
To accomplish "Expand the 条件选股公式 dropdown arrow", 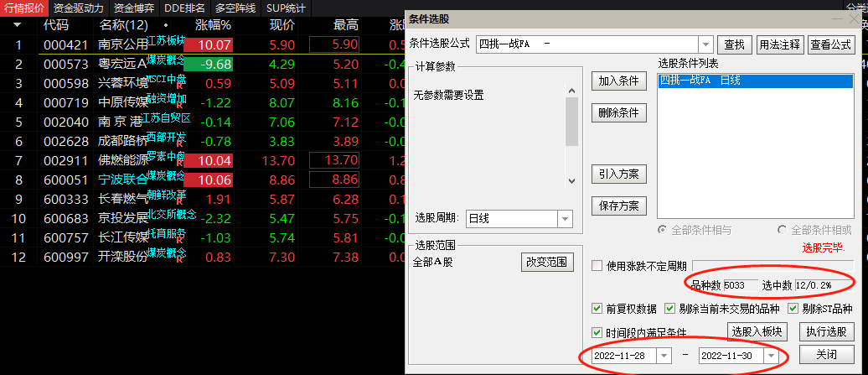I will (x=705, y=44).
